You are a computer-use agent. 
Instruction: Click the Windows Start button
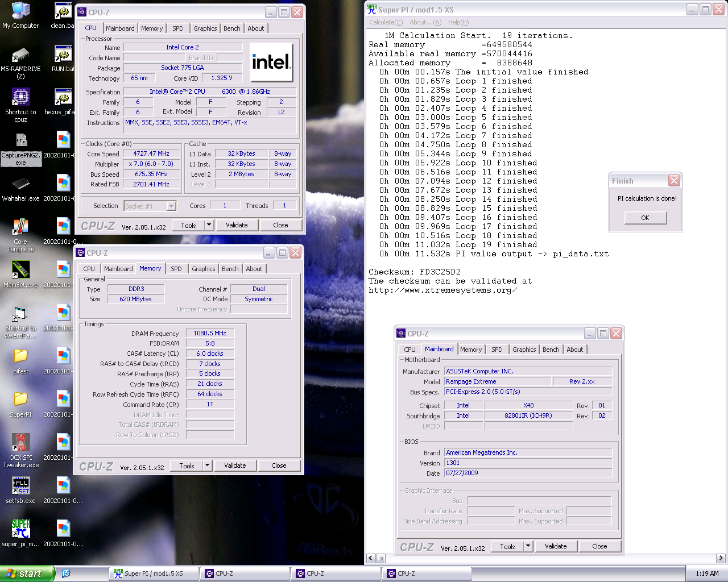coord(27,573)
